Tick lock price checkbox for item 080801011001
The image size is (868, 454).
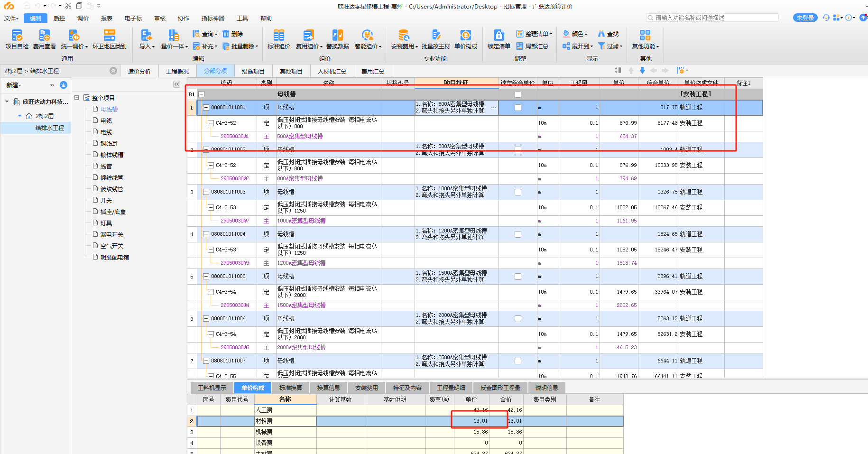518,108
